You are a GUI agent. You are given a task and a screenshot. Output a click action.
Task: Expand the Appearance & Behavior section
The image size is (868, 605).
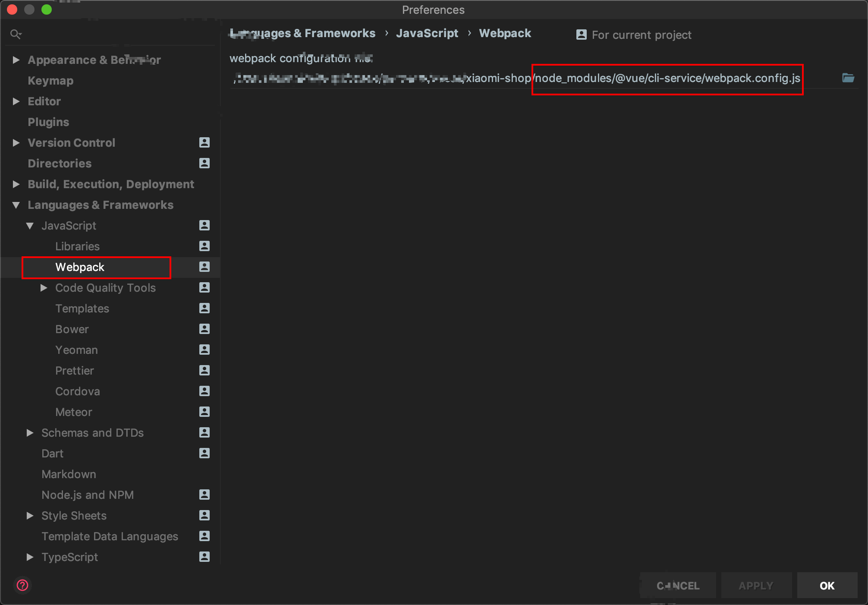coord(16,60)
